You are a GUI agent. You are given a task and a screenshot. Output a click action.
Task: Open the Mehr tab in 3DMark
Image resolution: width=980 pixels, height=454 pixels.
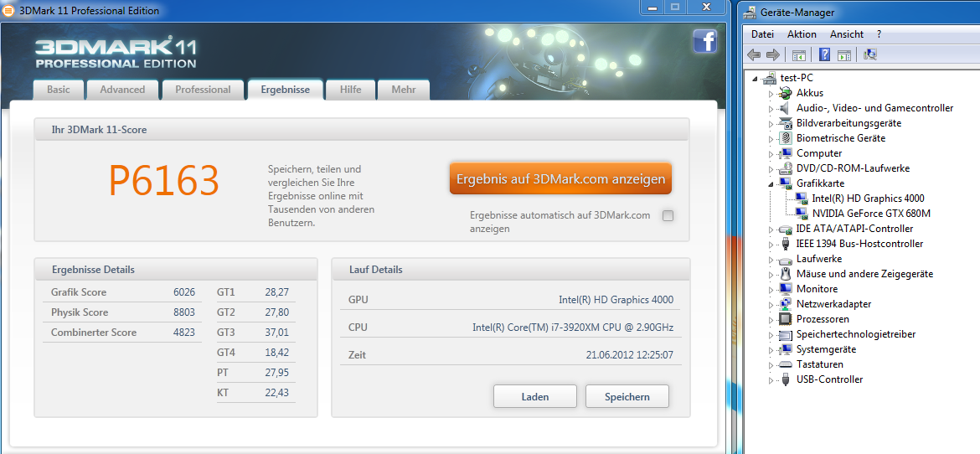[404, 90]
